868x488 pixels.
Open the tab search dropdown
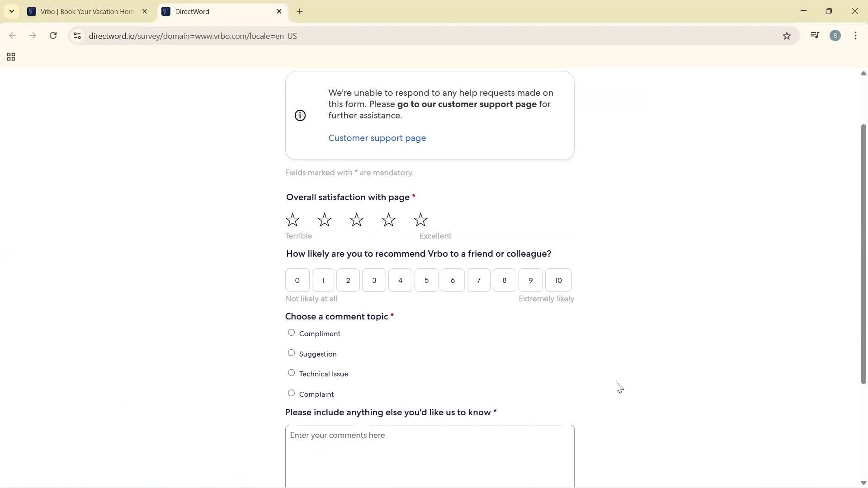(x=11, y=11)
